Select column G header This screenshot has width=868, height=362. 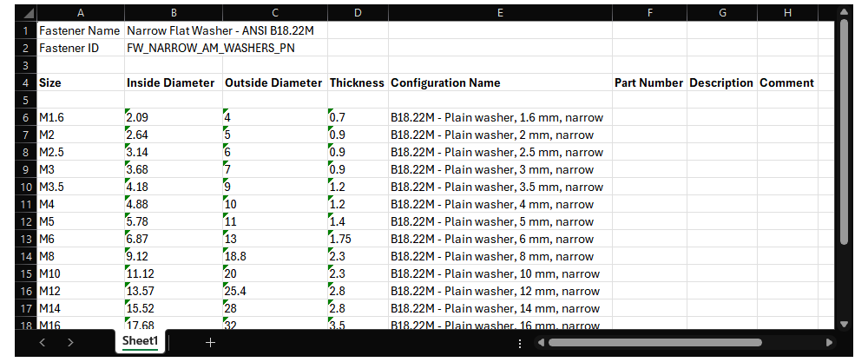coord(722,13)
